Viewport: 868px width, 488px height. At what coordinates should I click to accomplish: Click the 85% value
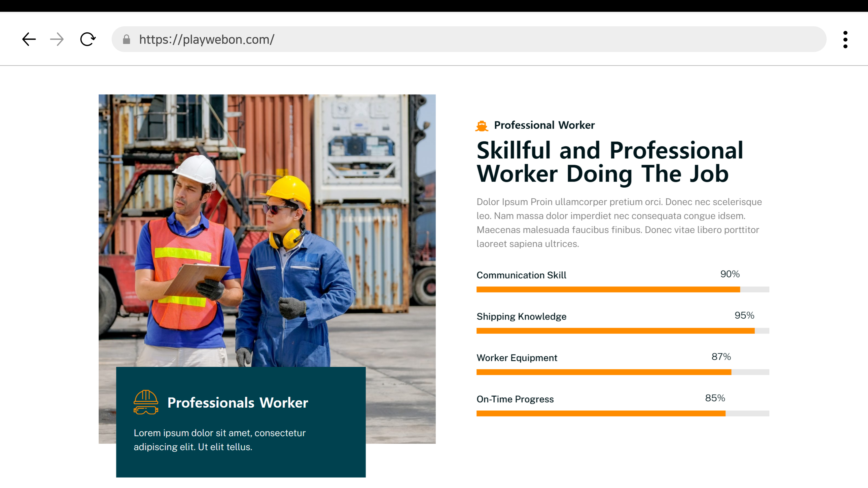(x=715, y=398)
